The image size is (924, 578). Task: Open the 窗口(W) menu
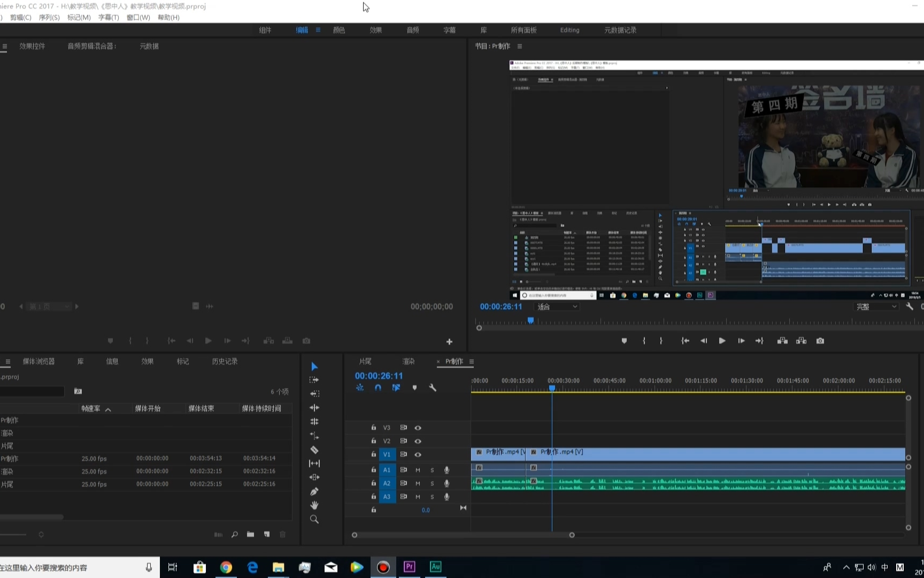[x=138, y=18]
